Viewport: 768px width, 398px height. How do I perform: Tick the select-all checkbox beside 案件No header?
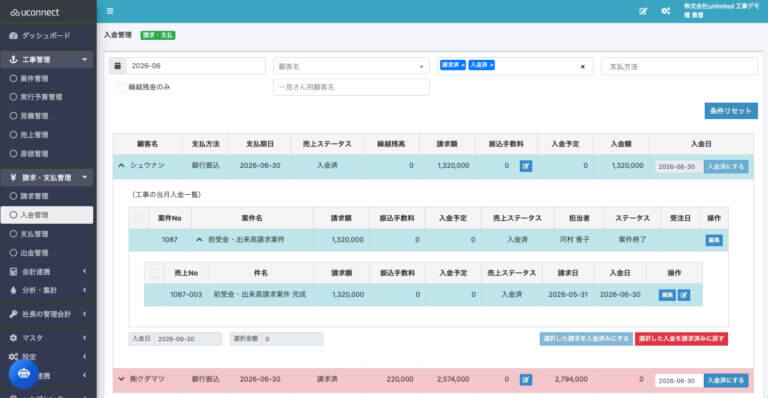point(139,218)
